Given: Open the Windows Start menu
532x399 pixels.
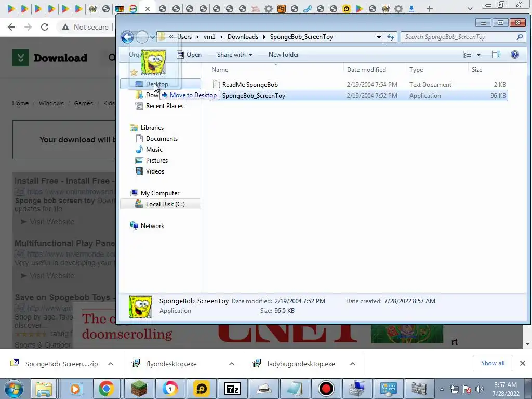Looking at the screenshot, I should pyautogui.click(x=14, y=389).
